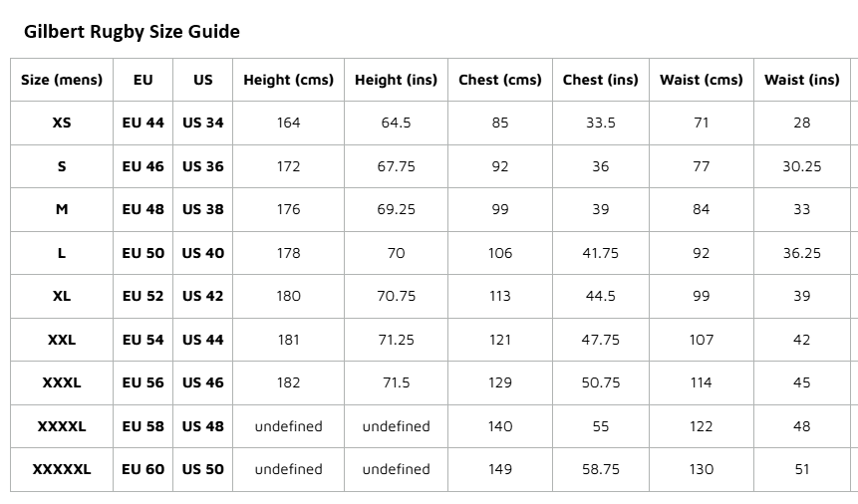Click the XXXL waist value 114
858x504 pixels.
(702, 382)
